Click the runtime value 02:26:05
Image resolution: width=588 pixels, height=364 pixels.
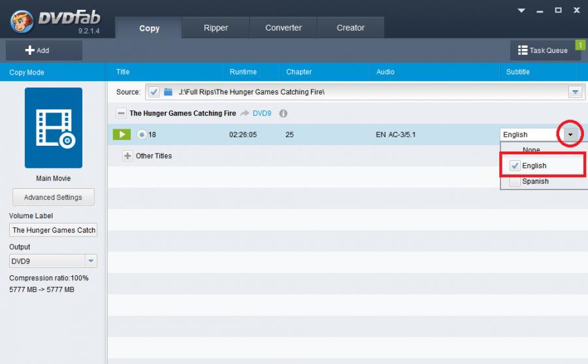click(x=242, y=135)
